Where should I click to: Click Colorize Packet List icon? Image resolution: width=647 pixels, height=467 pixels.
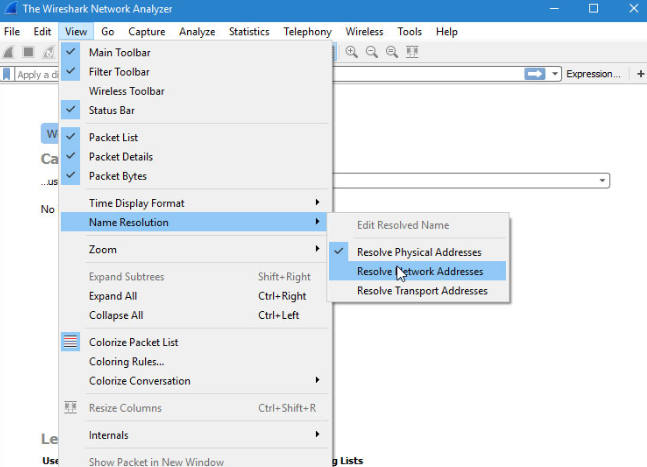pos(71,342)
